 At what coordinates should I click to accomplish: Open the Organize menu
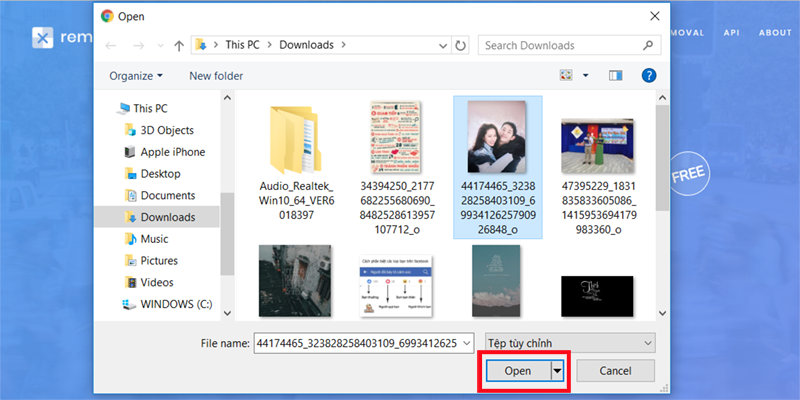click(136, 76)
